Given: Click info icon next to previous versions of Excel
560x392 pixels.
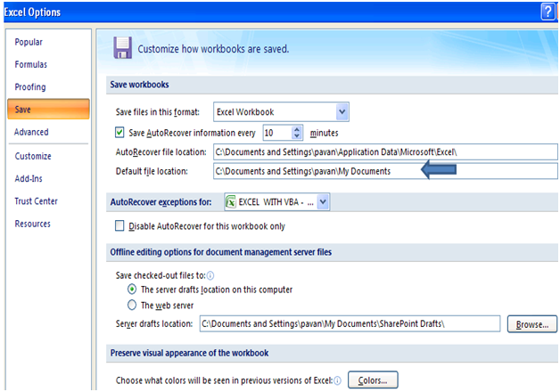Looking at the screenshot, I should pos(337,381).
